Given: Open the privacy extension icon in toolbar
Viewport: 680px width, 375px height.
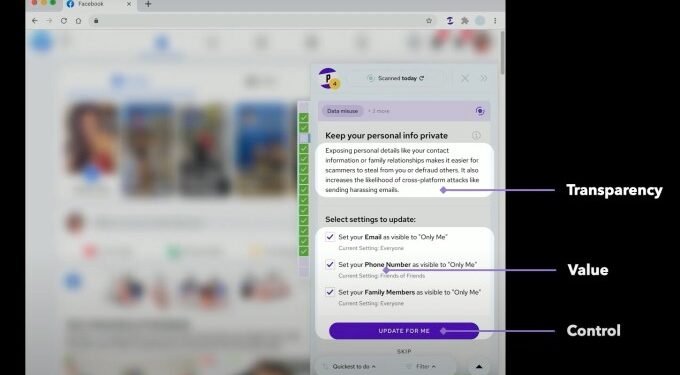Looking at the screenshot, I should [450, 20].
